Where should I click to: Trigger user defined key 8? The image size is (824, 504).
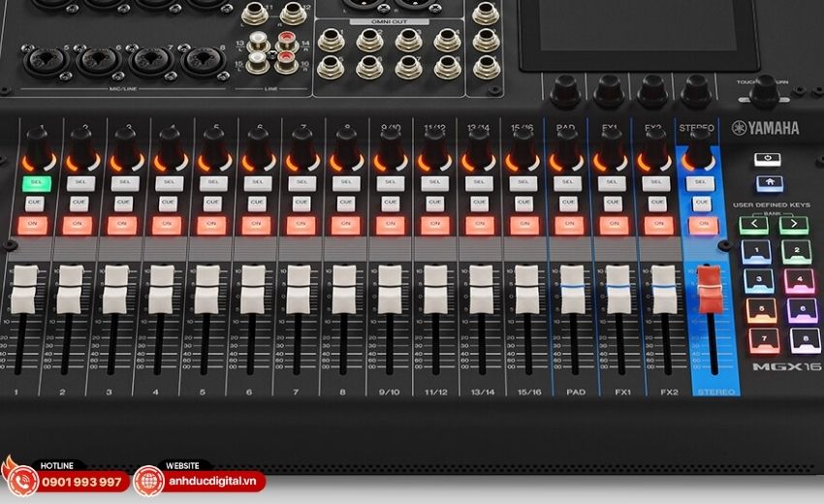point(806,340)
